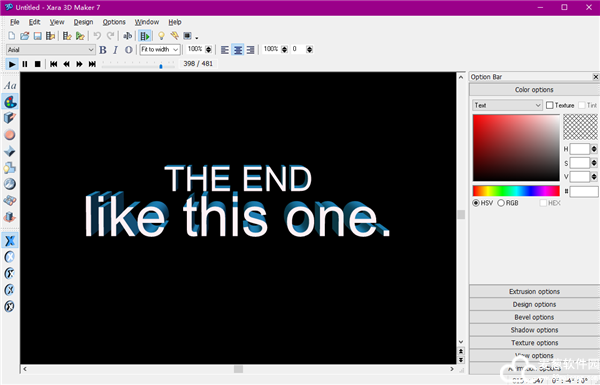Create a new document
The height and width of the screenshot is (385, 600).
[x=12, y=36]
